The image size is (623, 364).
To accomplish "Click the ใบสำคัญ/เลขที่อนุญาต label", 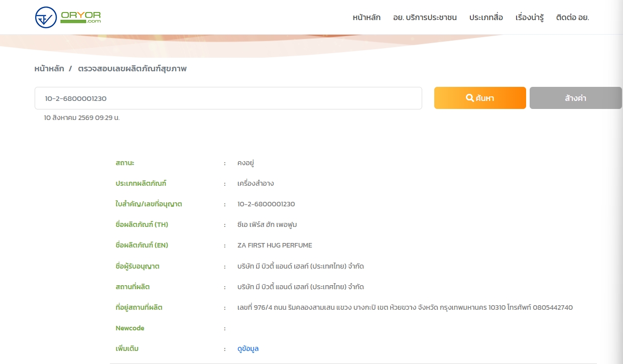I will click(x=149, y=204).
